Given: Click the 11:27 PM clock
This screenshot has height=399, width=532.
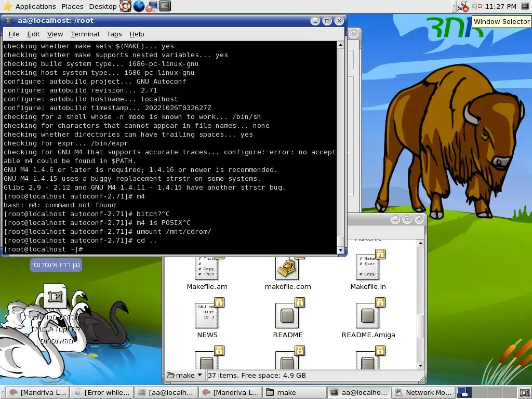Looking at the screenshot, I should tap(500, 6).
